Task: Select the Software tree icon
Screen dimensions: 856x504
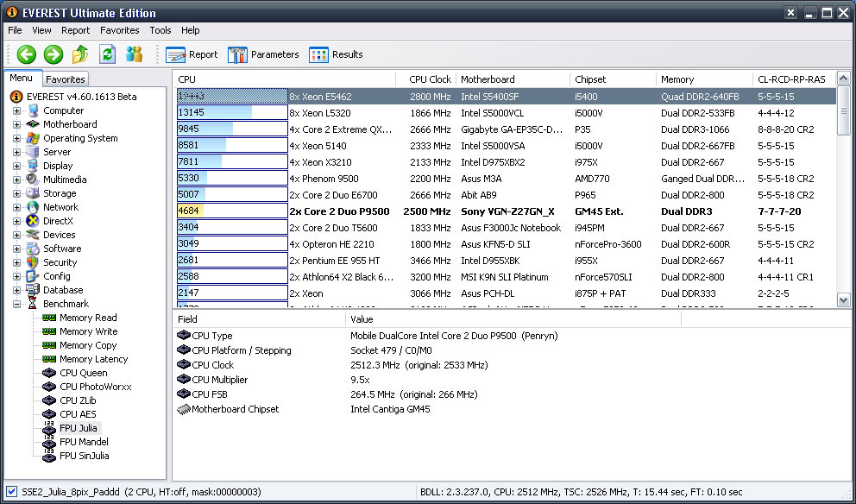Action: 33,249
